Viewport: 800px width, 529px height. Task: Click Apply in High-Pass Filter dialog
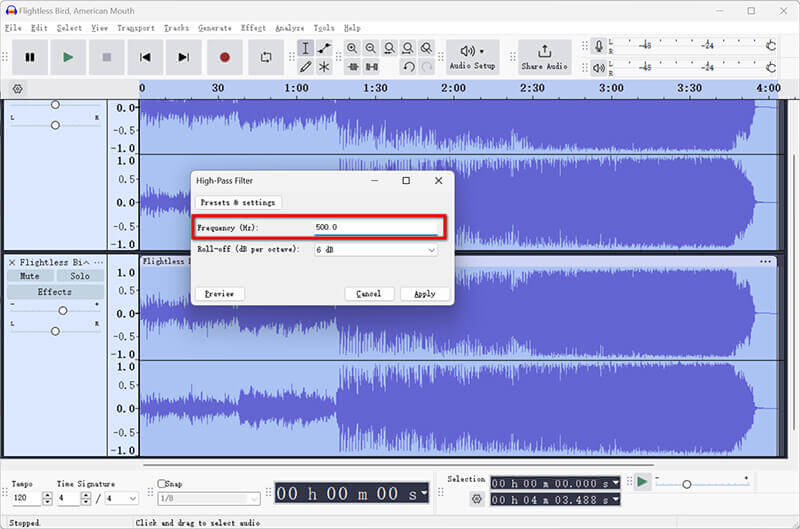(x=424, y=294)
